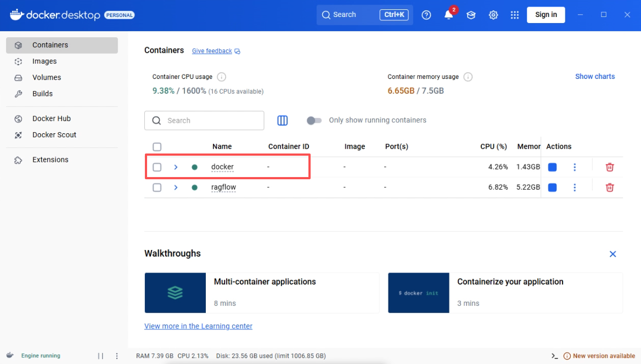Click memory usage info icon
This screenshot has height=364, width=641.
pyautogui.click(x=468, y=77)
